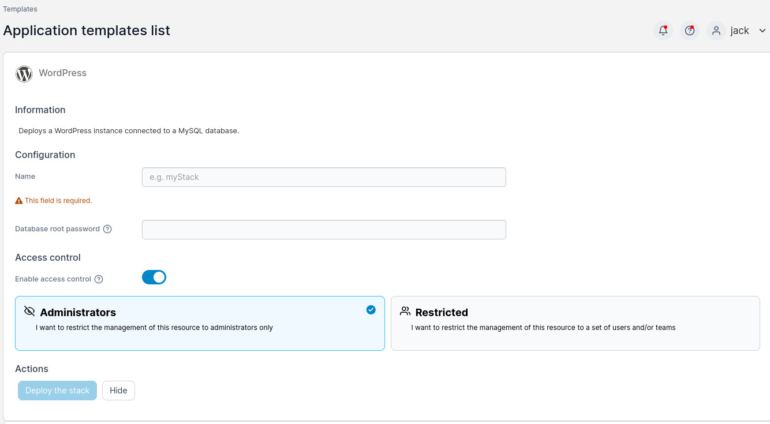The height and width of the screenshot is (424, 770).
Task: Click the field required warning icon
Action: [19, 200]
